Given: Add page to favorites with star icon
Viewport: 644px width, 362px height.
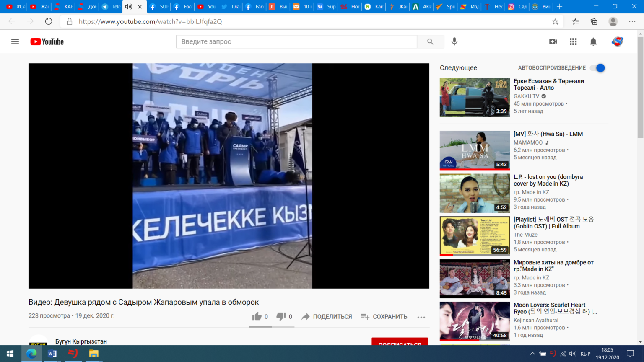Looking at the screenshot, I should [x=555, y=21].
